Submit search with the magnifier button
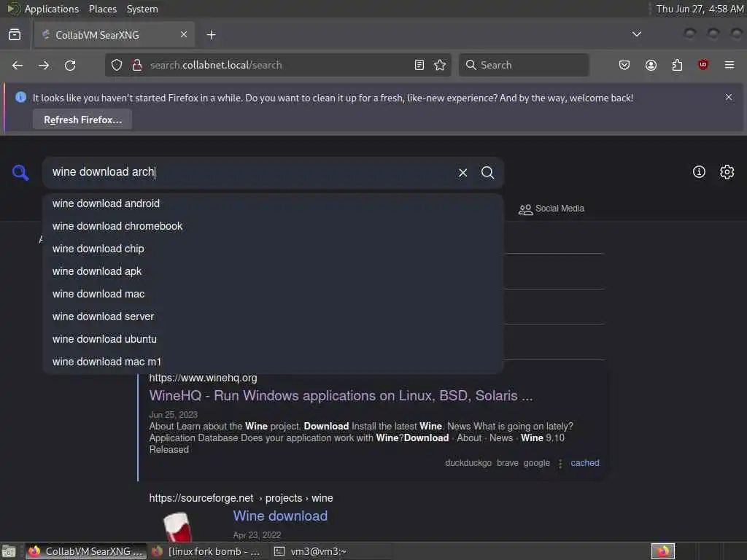Screen dimensions: 747x560 [487, 172]
